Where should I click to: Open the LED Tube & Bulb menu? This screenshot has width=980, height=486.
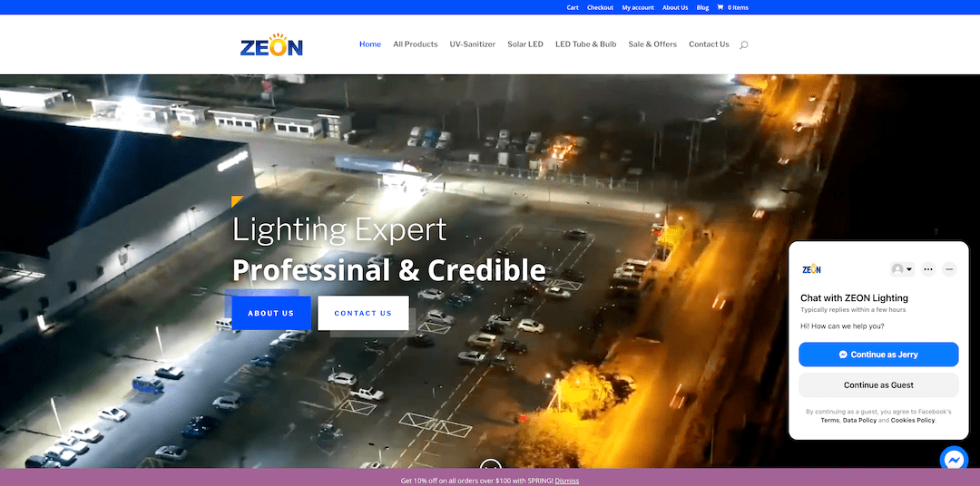(585, 44)
